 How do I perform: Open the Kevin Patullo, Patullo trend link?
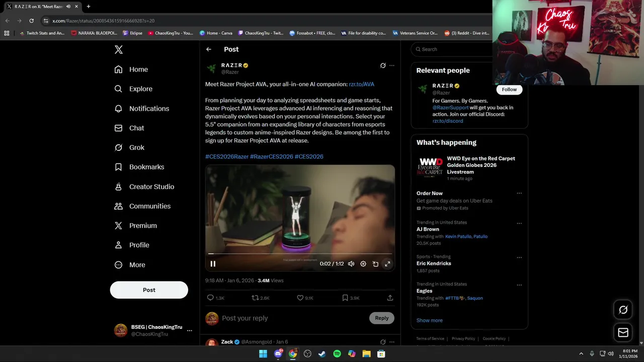[466, 237]
